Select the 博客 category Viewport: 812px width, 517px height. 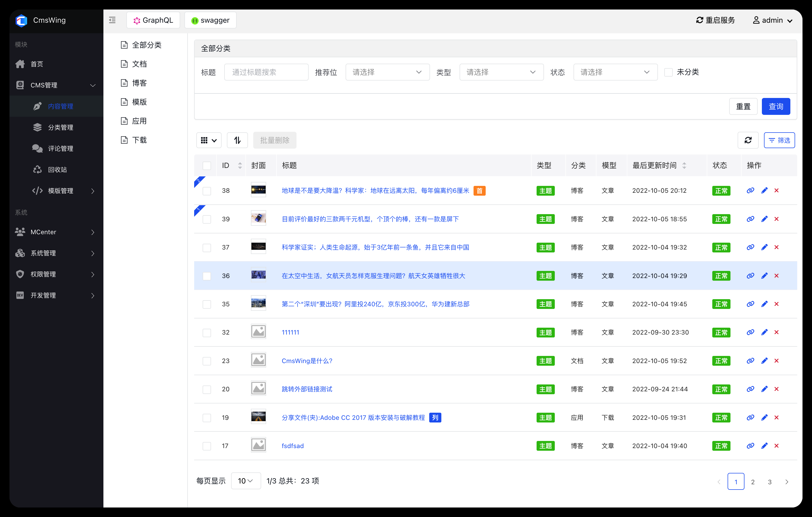click(139, 83)
